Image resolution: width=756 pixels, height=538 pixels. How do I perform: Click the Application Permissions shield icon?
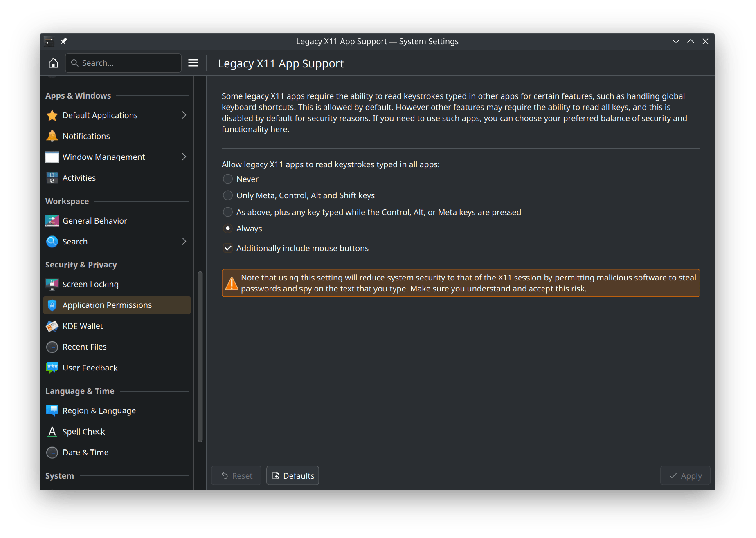click(52, 305)
